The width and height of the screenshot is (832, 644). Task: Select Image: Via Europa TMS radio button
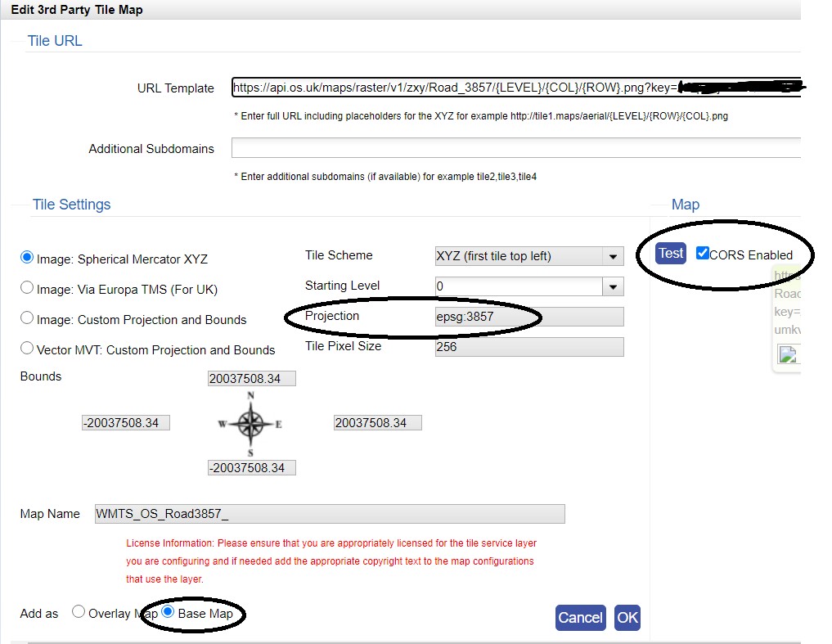27,288
